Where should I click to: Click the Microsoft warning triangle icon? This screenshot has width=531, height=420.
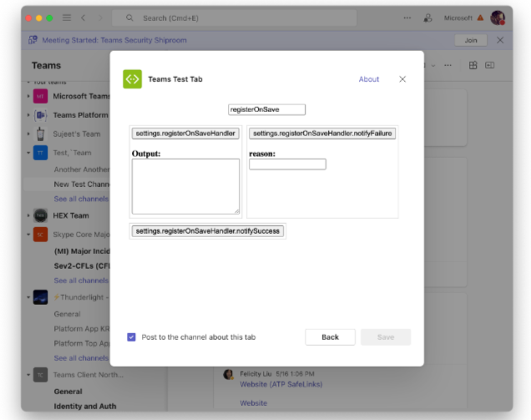(480, 18)
